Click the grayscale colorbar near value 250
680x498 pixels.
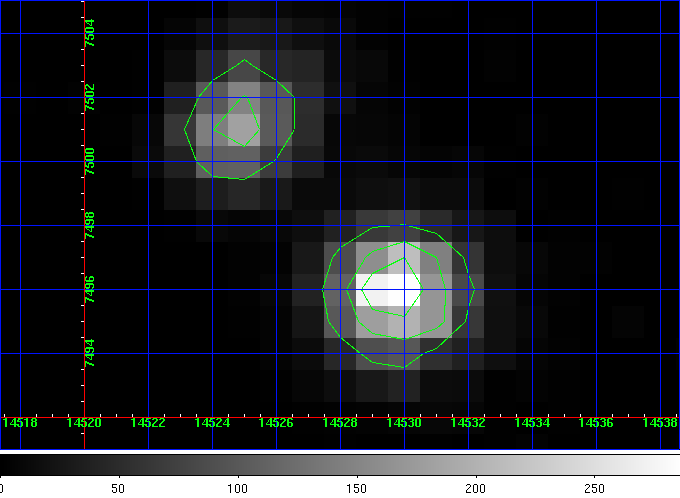595,465
